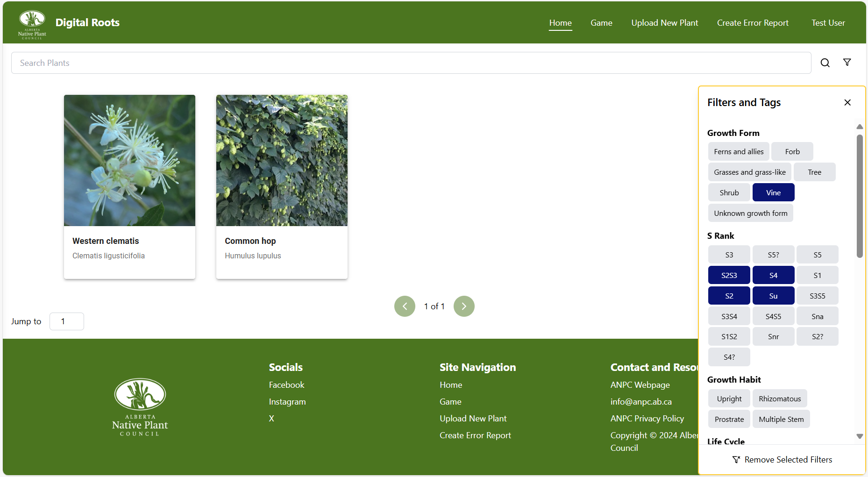Toggle the Tree filter tag
The image size is (868, 477).
click(814, 172)
